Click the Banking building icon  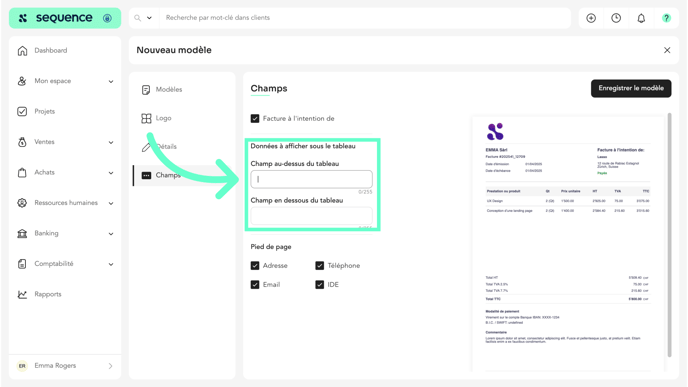pyautogui.click(x=22, y=233)
